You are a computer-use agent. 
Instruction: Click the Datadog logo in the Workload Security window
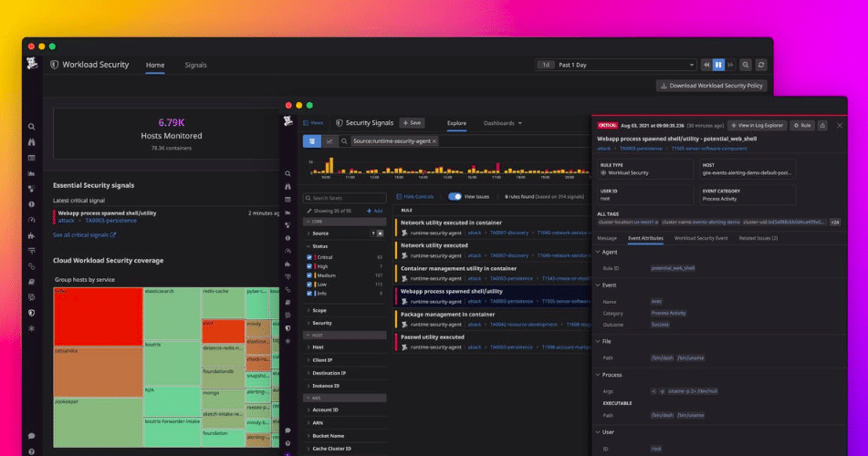click(x=32, y=64)
